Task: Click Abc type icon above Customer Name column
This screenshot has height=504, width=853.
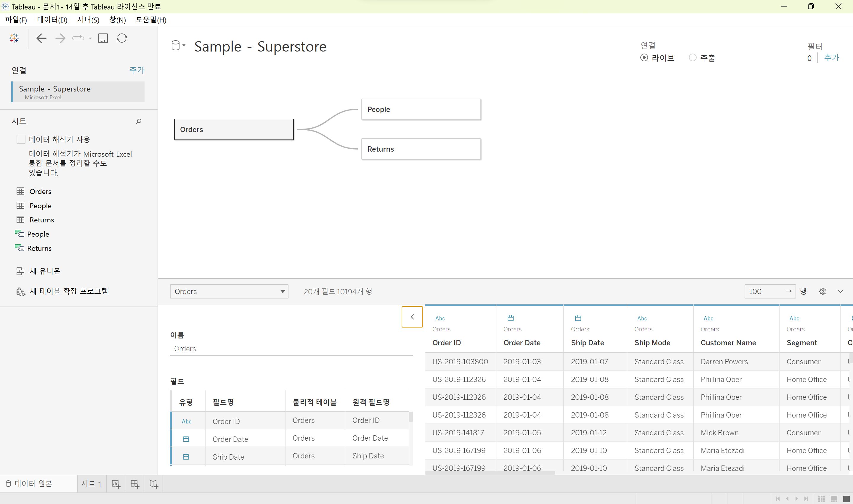Action: coord(708,318)
